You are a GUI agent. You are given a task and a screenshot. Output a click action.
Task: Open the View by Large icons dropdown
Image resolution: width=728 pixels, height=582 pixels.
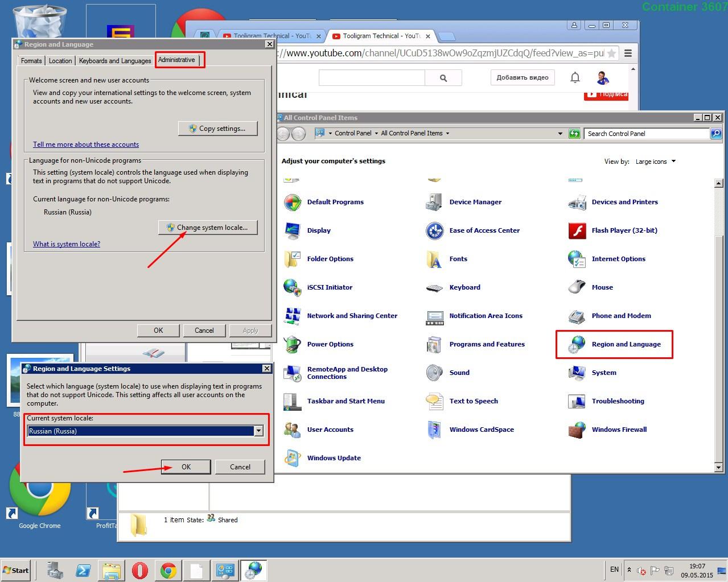pos(656,162)
